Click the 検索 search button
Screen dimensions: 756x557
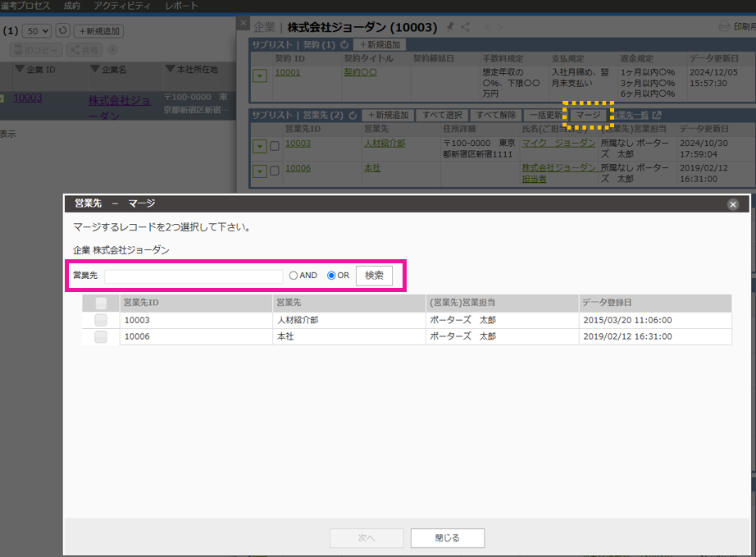pyautogui.click(x=374, y=276)
